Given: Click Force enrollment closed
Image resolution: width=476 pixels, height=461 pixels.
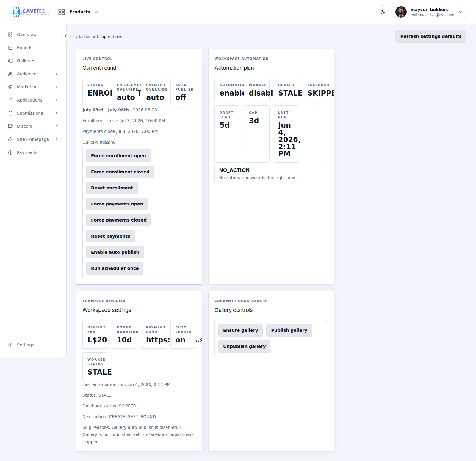Looking at the screenshot, I should pos(120,172).
